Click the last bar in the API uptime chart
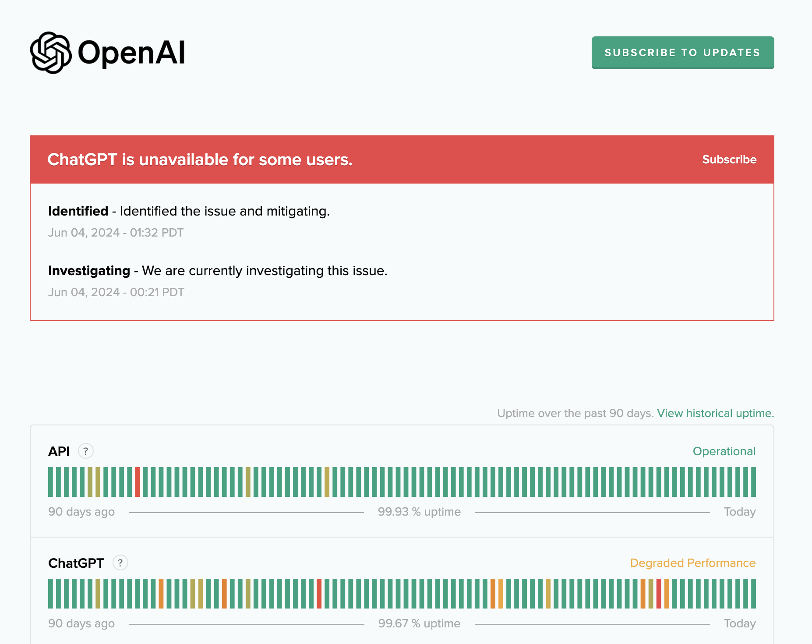This screenshot has width=812, height=644. pos(753,482)
